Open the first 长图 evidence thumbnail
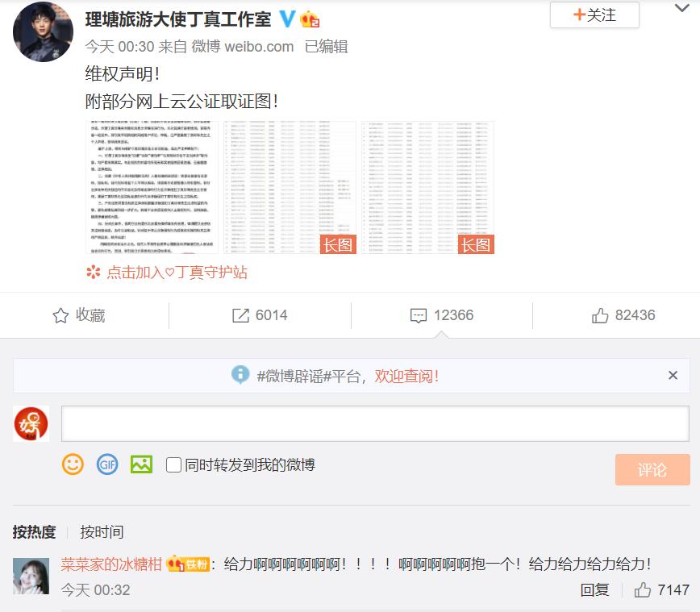Screen dimensions: 700x612 (290, 185)
